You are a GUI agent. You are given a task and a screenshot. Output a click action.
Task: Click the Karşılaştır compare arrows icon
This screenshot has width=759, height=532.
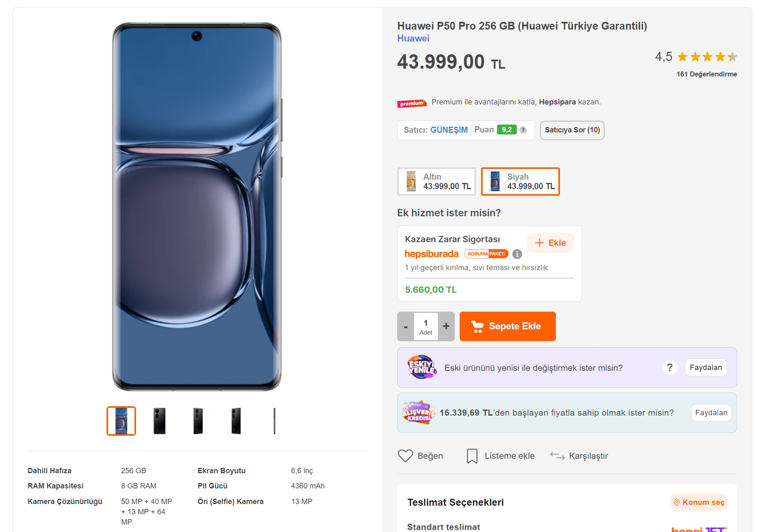557,456
